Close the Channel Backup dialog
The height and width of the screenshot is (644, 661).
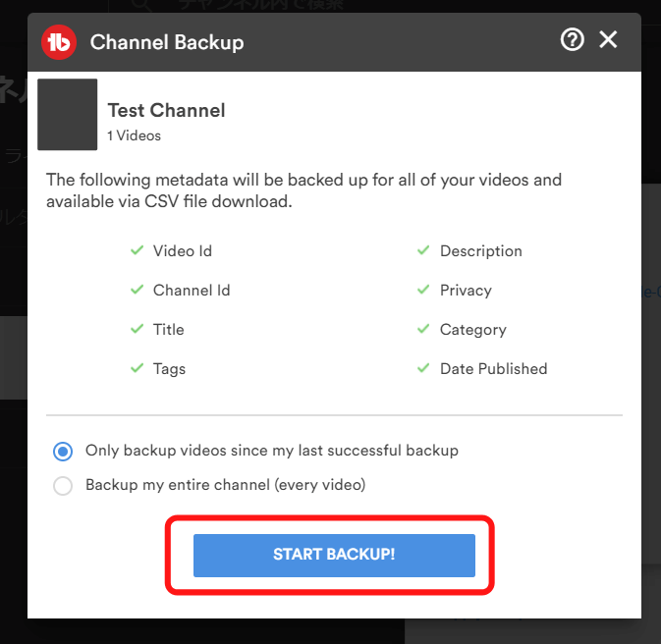coord(608,39)
